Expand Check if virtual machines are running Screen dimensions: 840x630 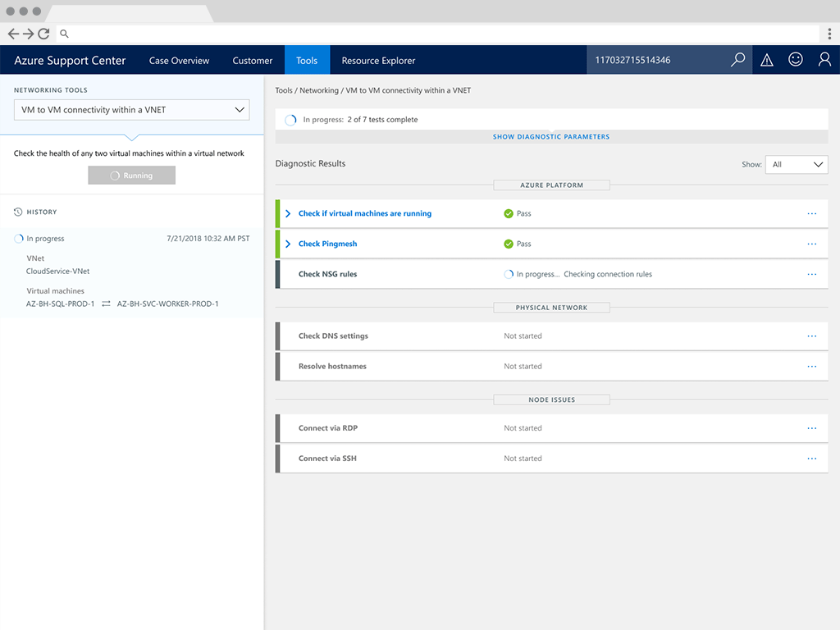pos(288,213)
